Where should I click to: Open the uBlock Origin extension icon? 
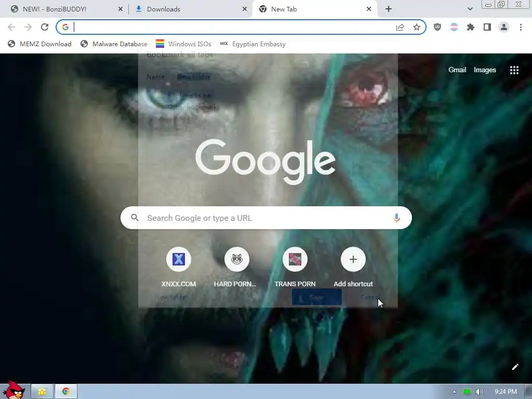pyautogui.click(x=437, y=27)
